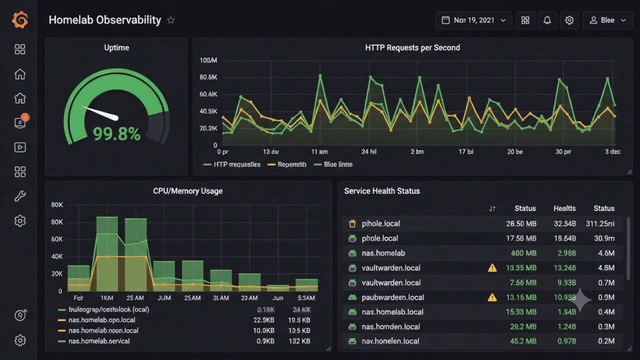Open the notifications bell
The height and width of the screenshot is (360, 640).
(547, 20)
